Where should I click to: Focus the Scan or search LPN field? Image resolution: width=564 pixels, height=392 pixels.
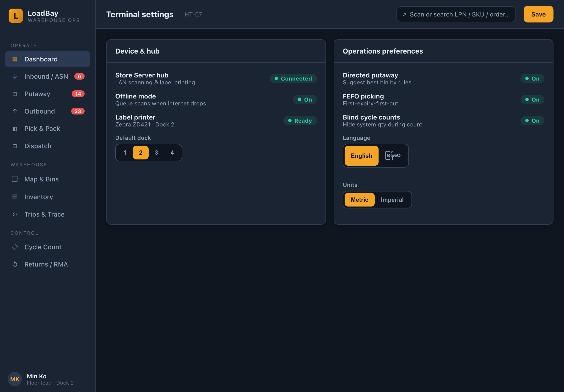coord(456,14)
